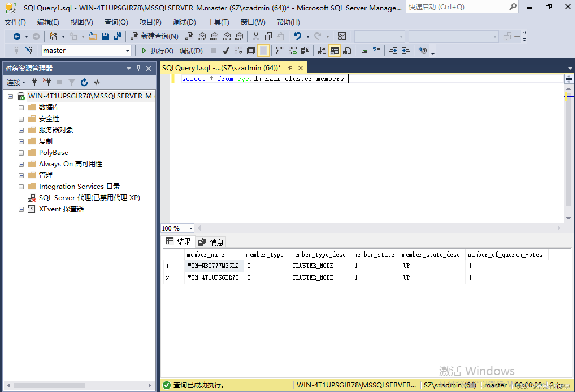Open the master database dropdown
The height and width of the screenshot is (392, 575).
click(x=127, y=51)
